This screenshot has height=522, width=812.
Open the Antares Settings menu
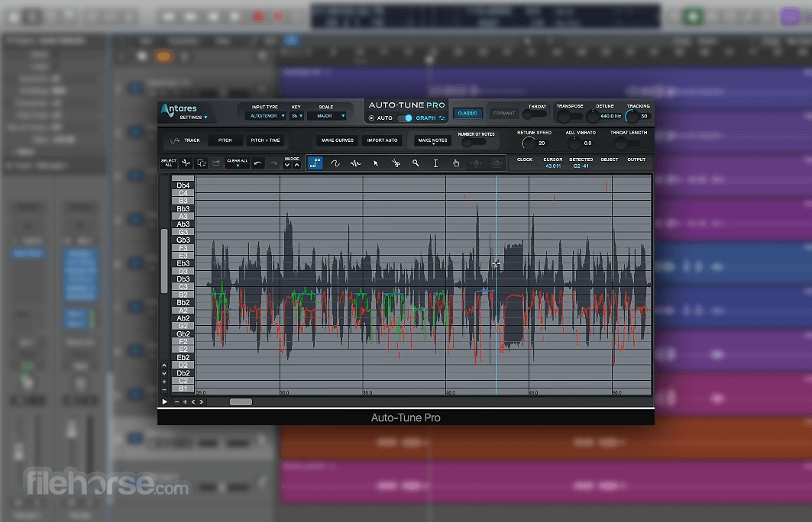point(192,118)
